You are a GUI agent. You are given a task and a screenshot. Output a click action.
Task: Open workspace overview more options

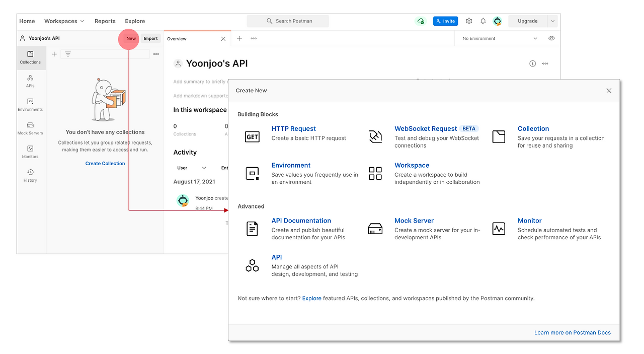(x=545, y=63)
